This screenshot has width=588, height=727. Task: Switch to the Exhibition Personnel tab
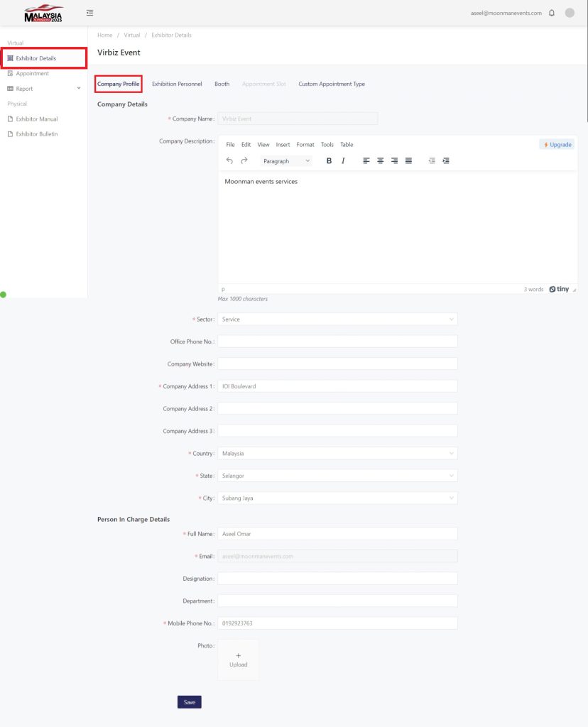tap(177, 84)
